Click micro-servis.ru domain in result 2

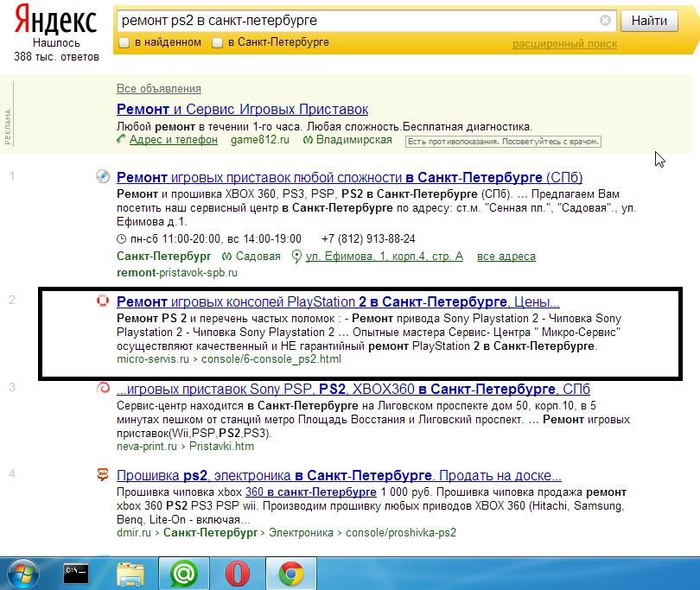(x=153, y=358)
